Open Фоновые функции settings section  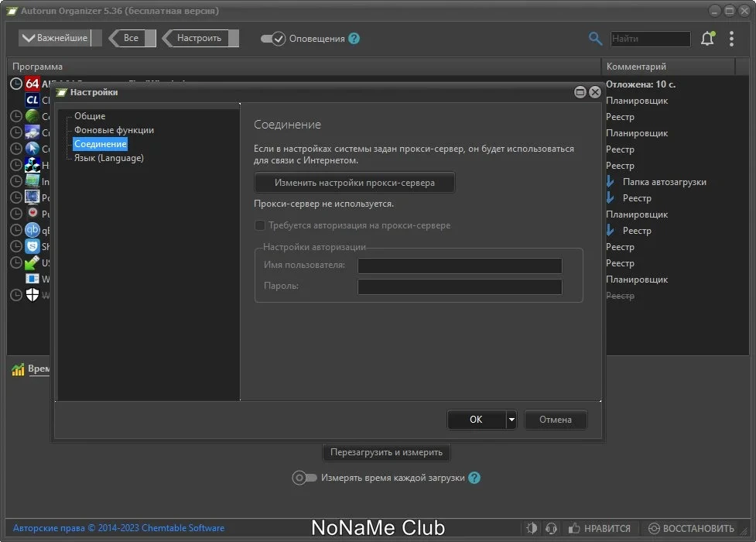click(x=114, y=130)
